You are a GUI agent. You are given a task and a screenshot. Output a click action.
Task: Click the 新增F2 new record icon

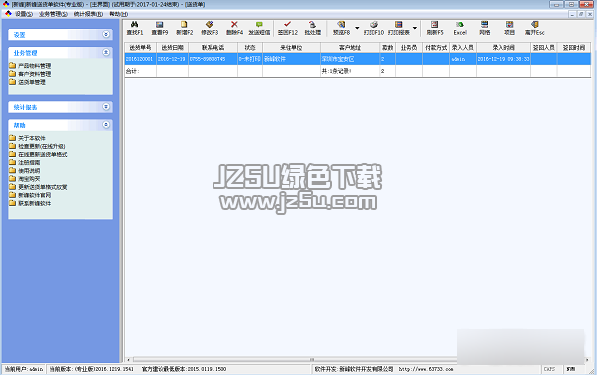click(x=184, y=25)
